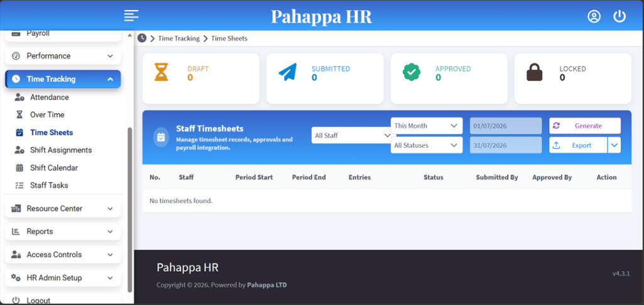Click the Payroll card icon in sidebar
The image size is (644, 305).
pos(16,34)
